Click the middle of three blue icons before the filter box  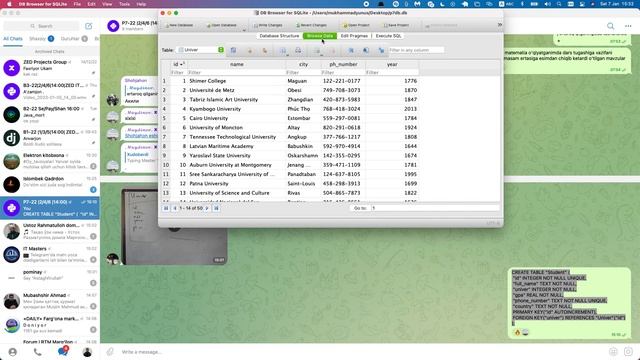click(366, 50)
